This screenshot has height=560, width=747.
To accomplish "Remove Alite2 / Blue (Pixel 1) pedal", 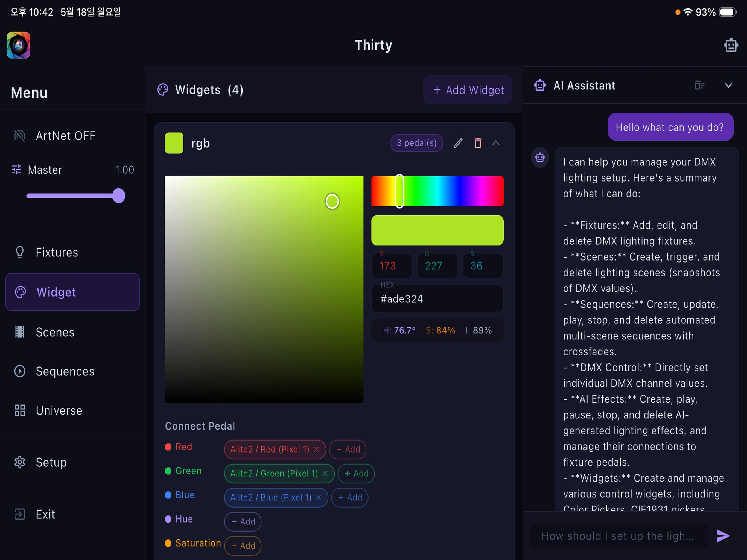I will click(319, 497).
